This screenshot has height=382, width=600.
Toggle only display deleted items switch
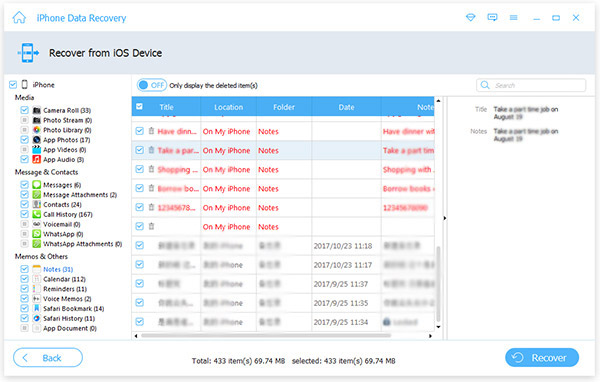pos(152,85)
